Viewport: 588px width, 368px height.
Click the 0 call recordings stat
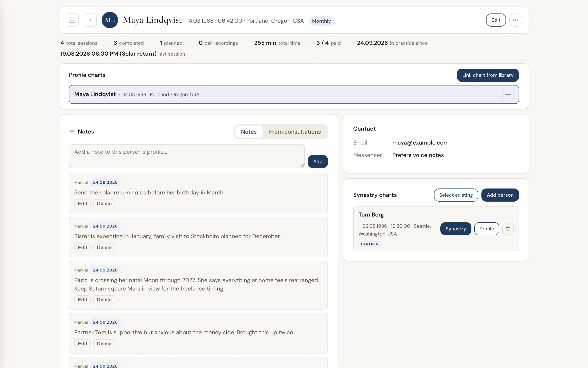218,43
